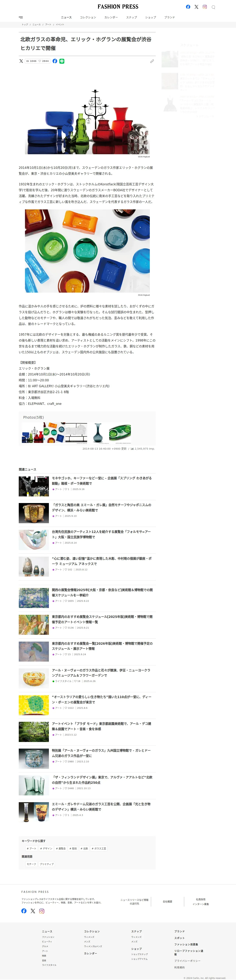The width and height of the screenshot is (236, 980).
Task: Copy the article link with the chain icon
Action: click(152, 61)
